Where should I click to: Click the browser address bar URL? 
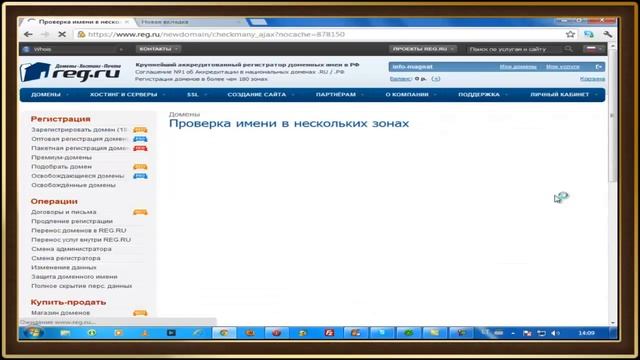point(216,34)
